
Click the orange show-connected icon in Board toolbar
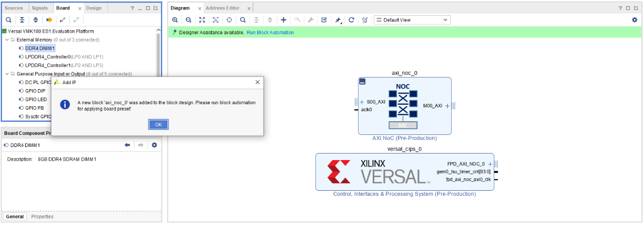pos(49,20)
